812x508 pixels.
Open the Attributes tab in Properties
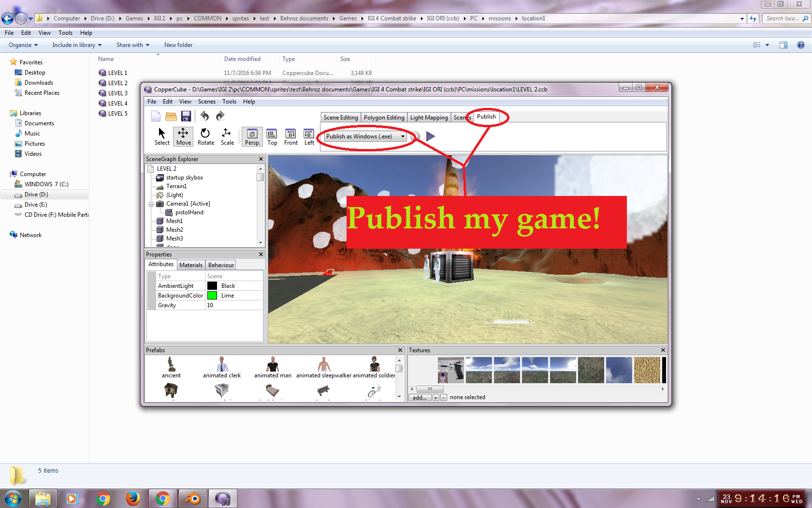[161, 264]
